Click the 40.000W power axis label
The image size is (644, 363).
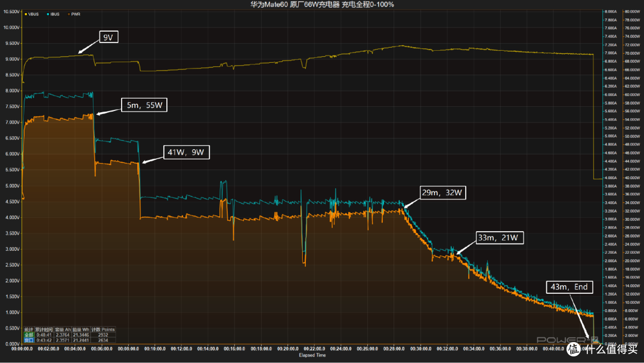click(632, 177)
